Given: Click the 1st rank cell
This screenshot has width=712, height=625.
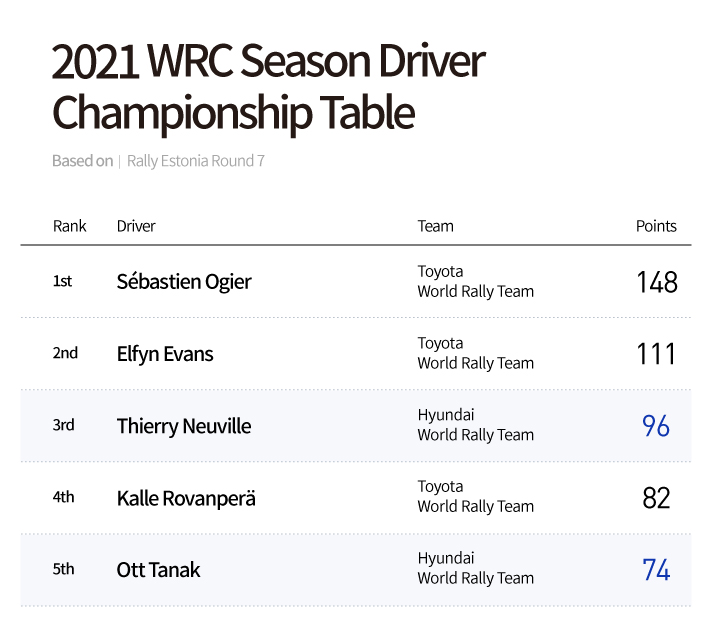Looking at the screenshot, I should tap(62, 282).
